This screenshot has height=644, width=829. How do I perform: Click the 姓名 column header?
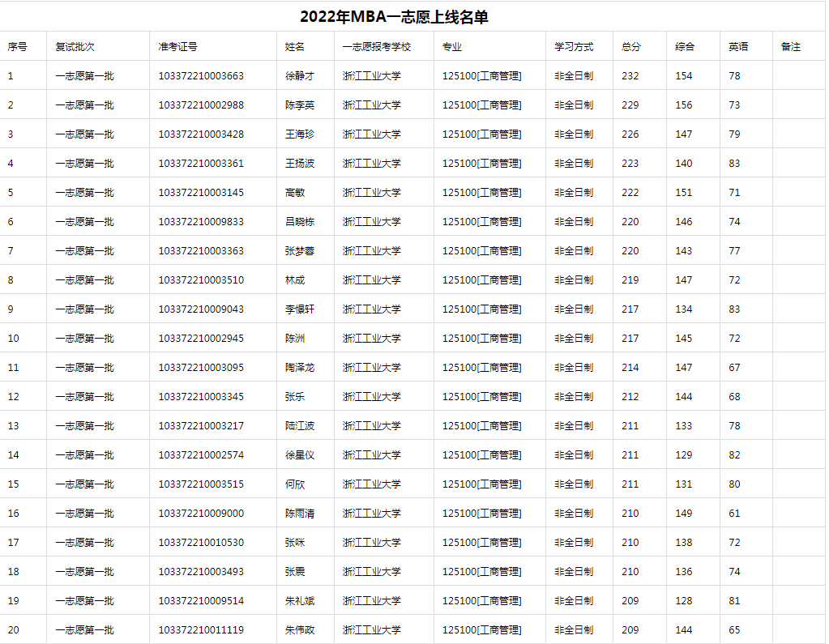[293, 46]
